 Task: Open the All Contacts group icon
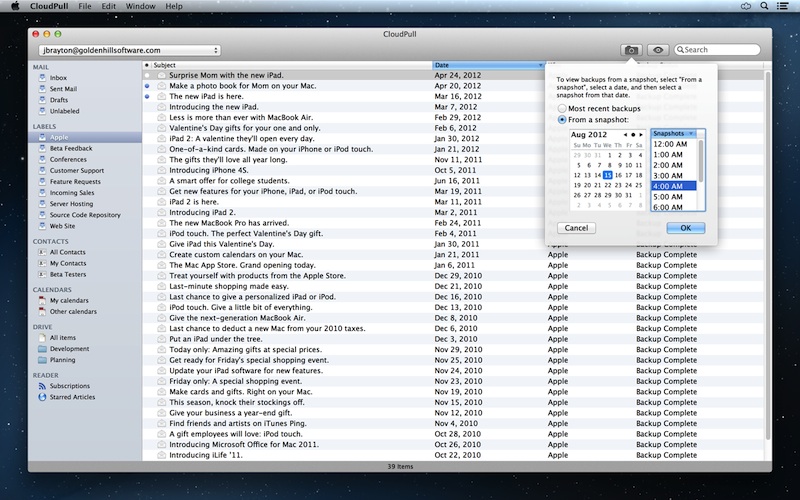click(42, 252)
